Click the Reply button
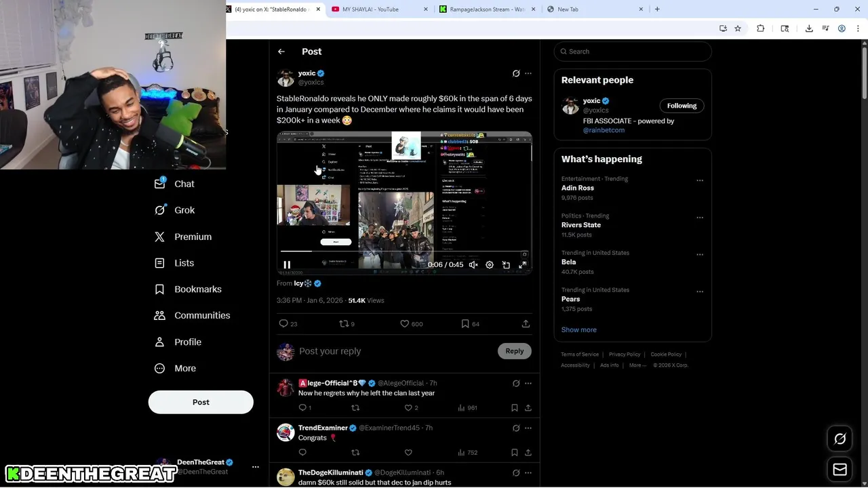 click(515, 351)
